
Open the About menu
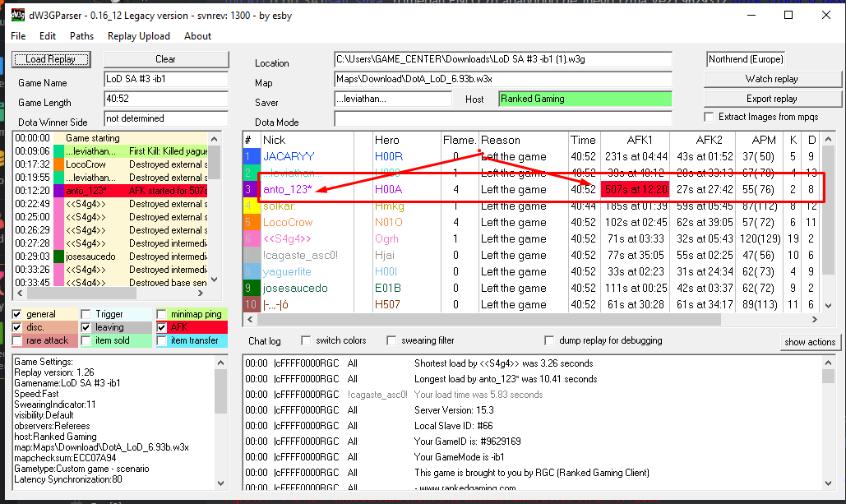(x=197, y=36)
